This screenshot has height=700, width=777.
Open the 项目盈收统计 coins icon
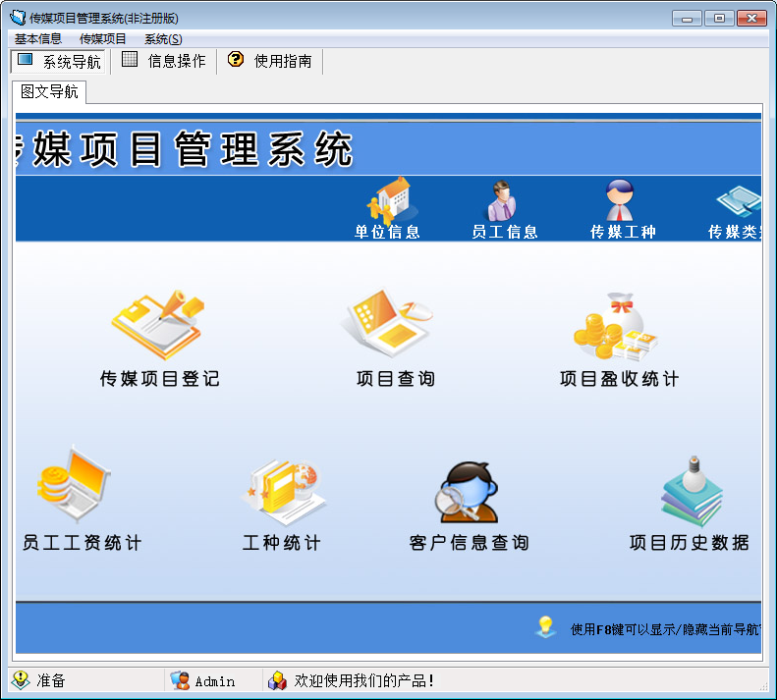(616, 326)
